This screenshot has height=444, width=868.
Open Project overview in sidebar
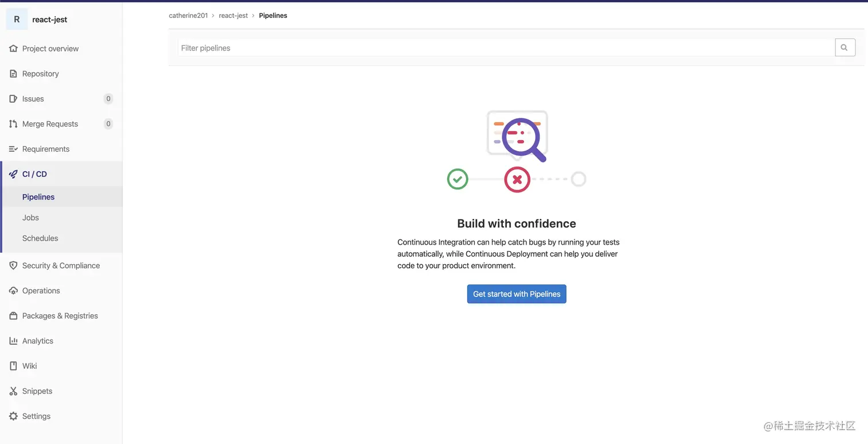(x=51, y=49)
